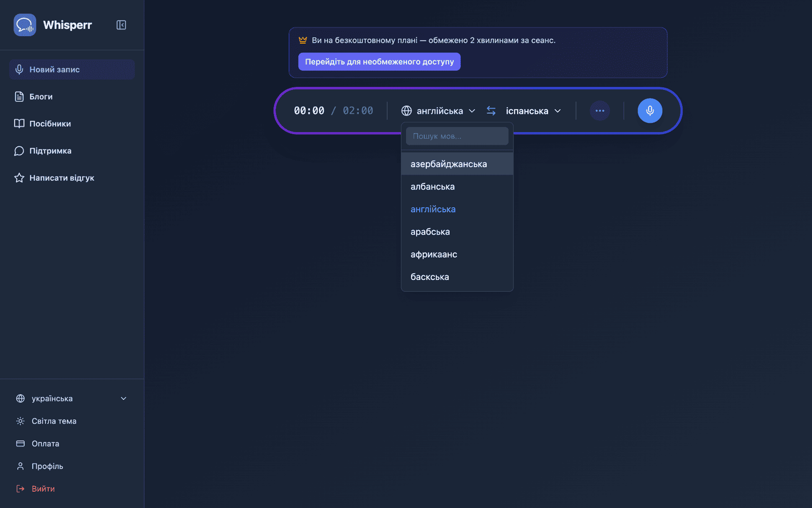The width and height of the screenshot is (812, 508).
Task: Pick африкаанс from the language list
Action: point(457,255)
